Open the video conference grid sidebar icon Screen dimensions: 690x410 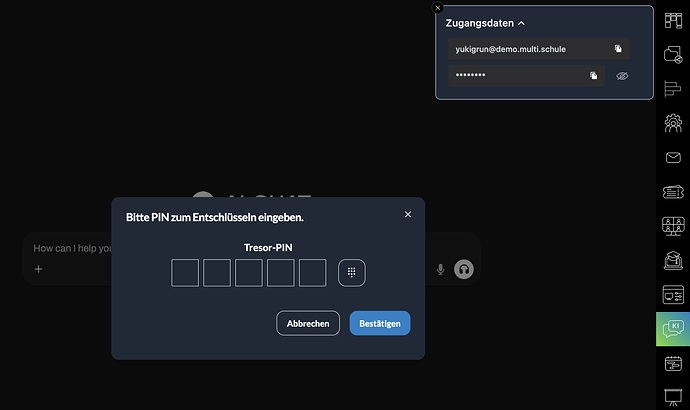tap(673, 226)
